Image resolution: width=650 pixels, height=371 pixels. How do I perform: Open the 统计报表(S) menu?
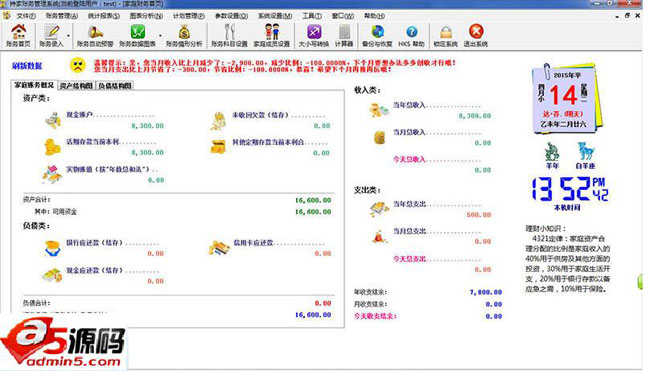pyautogui.click(x=104, y=16)
